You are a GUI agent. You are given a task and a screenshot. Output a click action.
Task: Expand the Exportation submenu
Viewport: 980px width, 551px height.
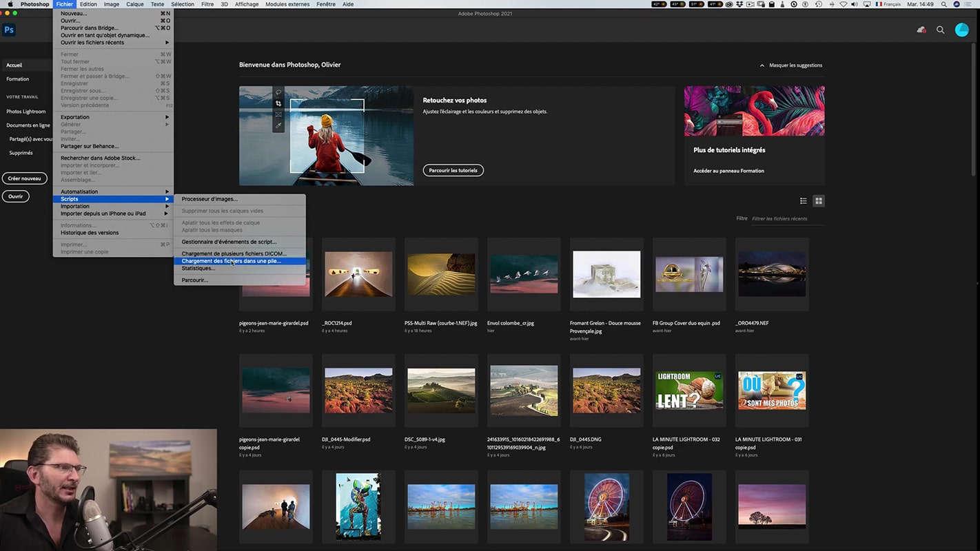[114, 117]
